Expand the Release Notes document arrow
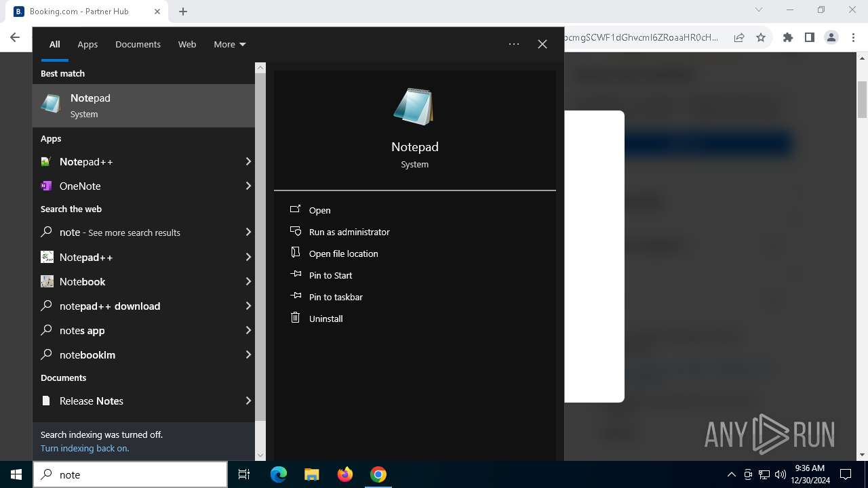Screen dimensions: 868x488 click(248, 401)
